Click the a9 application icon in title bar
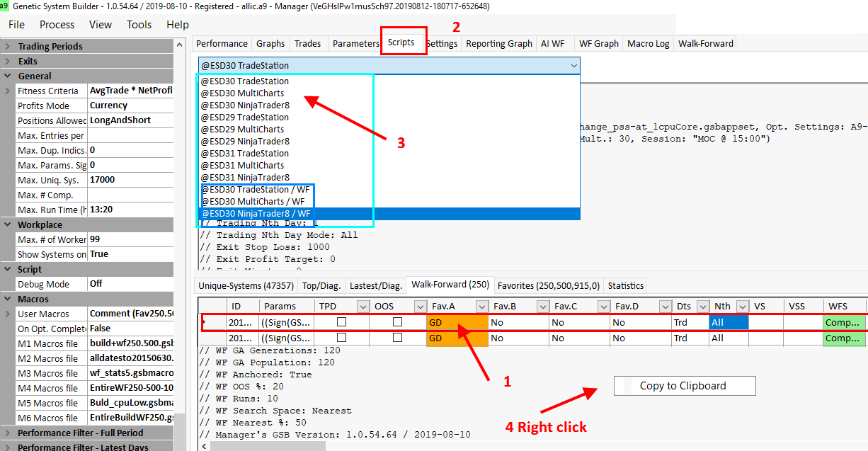The image size is (868, 451). coord(4,6)
